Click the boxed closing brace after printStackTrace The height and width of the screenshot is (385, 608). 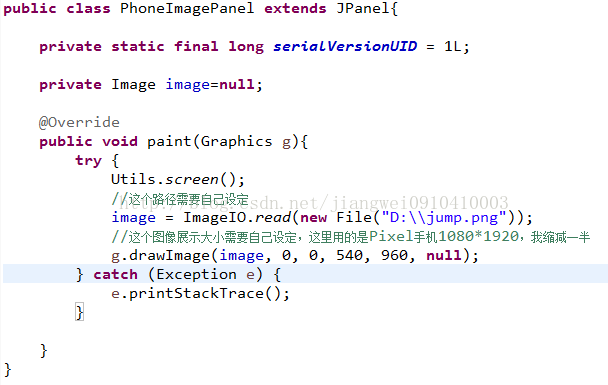(79, 312)
